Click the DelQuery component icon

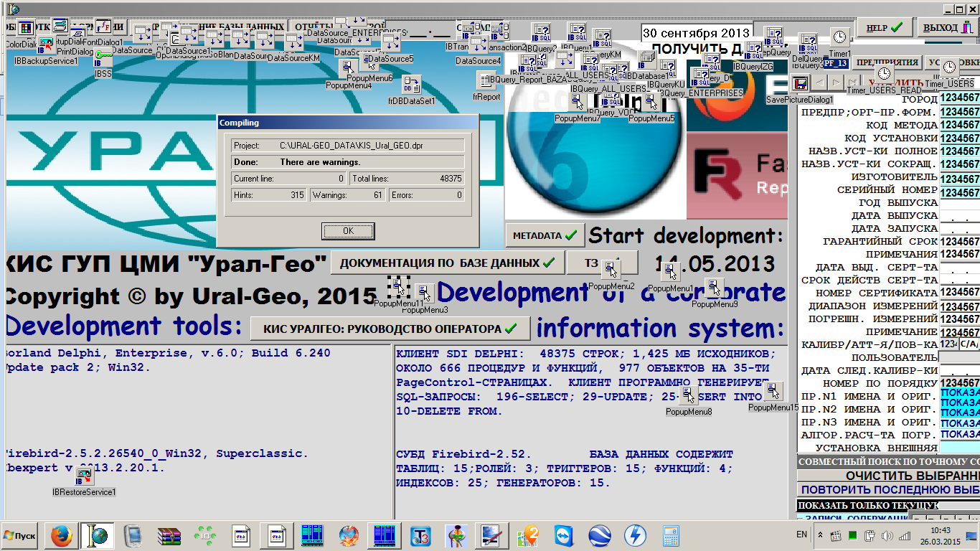click(x=808, y=42)
